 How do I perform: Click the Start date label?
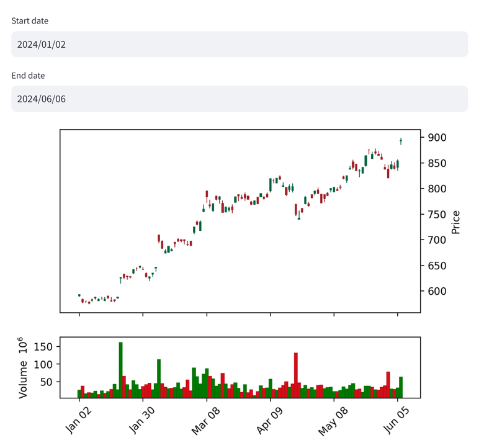(x=30, y=20)
